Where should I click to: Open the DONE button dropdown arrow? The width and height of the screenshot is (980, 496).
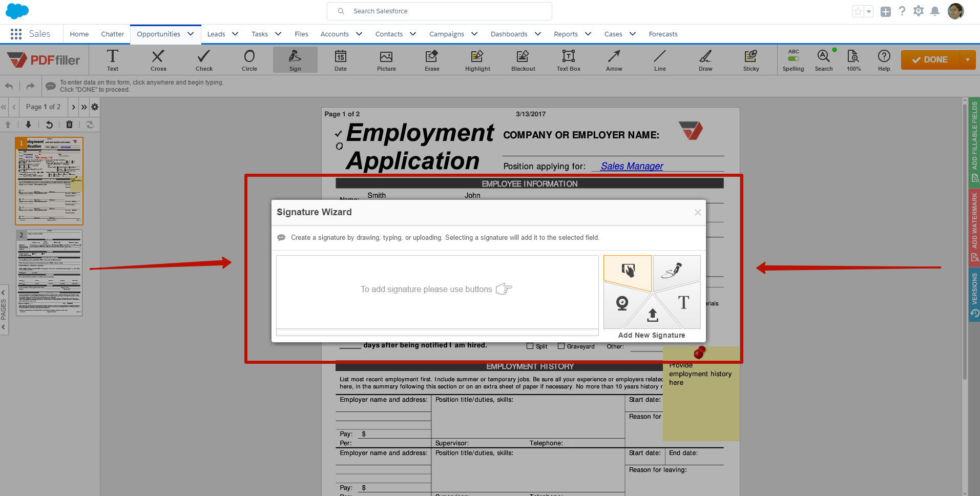coord(968,59)
